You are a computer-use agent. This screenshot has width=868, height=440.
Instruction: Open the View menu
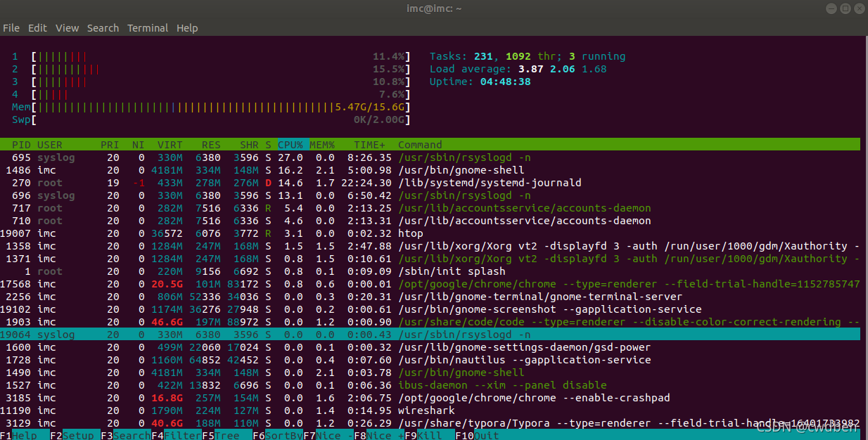(x=67, y=28)
